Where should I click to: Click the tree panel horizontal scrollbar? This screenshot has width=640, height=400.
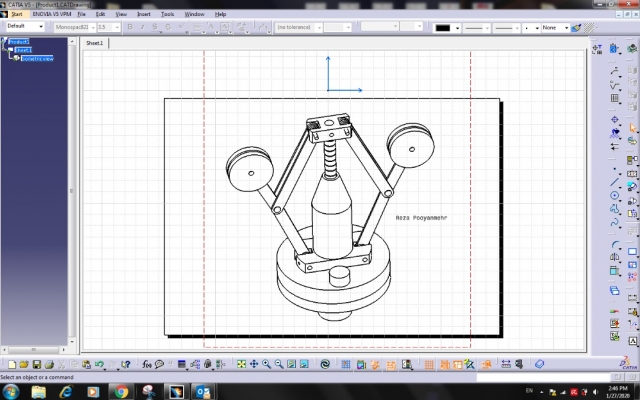click(x=34, y=350)
